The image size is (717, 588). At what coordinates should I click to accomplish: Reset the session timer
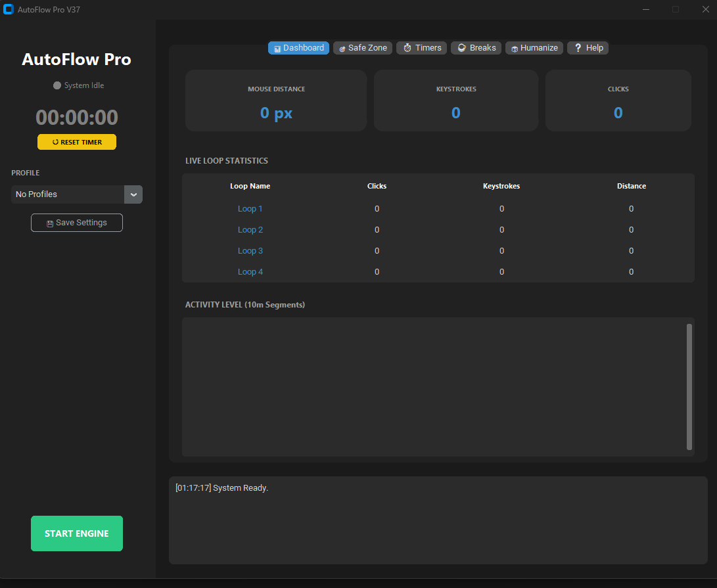pos(76,142)
